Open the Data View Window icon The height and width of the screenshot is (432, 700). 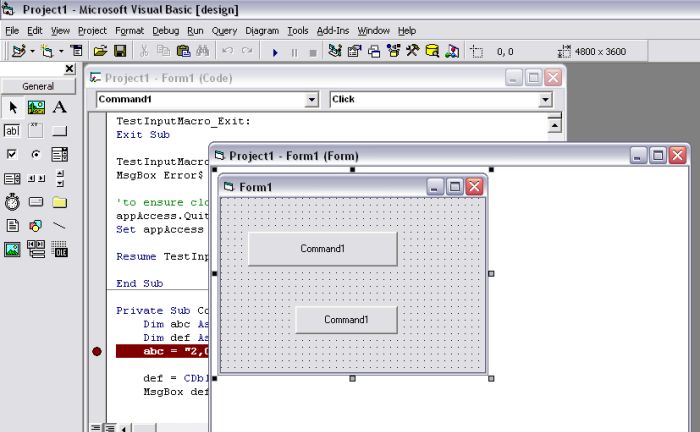[x=432, y=51]
